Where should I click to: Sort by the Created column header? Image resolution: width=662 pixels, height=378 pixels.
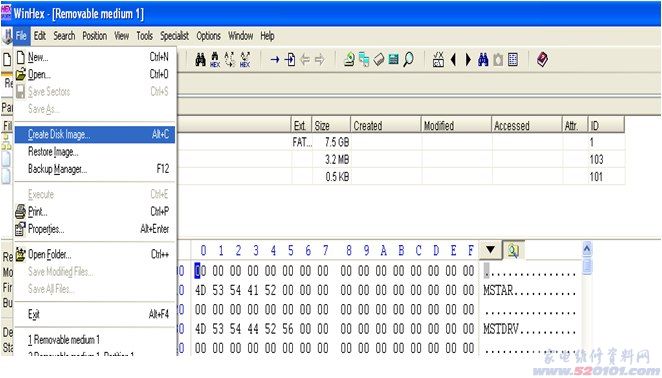[x=386, y=125]
